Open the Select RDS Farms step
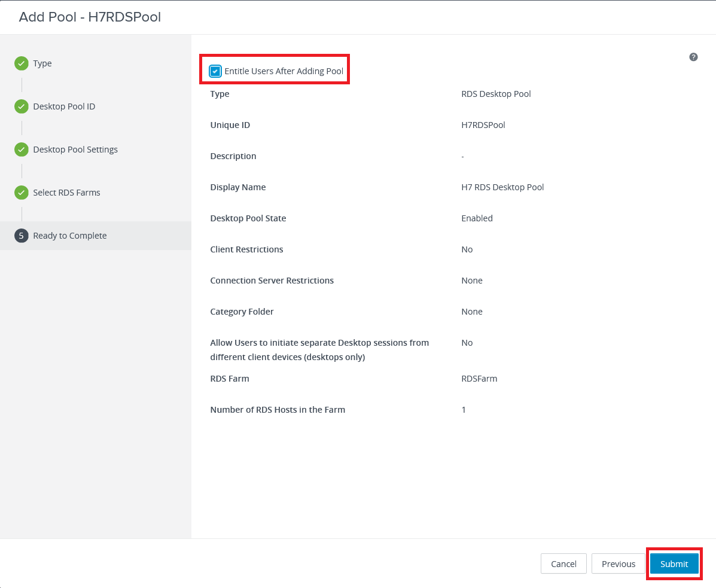716x588 pixels. [x=66, y=193]
